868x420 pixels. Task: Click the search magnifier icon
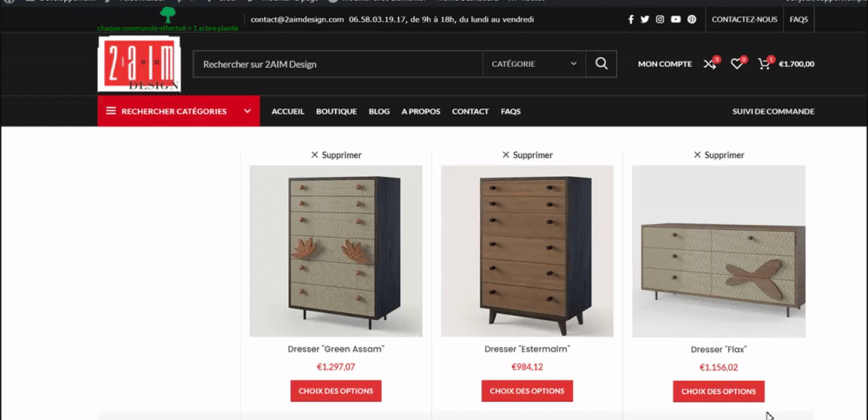(x=602, y=63)
